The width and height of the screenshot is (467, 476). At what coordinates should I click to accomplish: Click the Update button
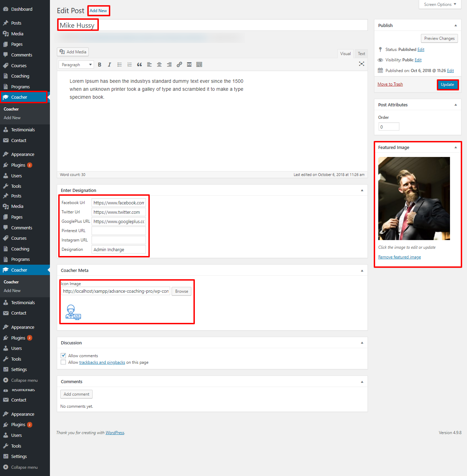[x=447, y=85]
